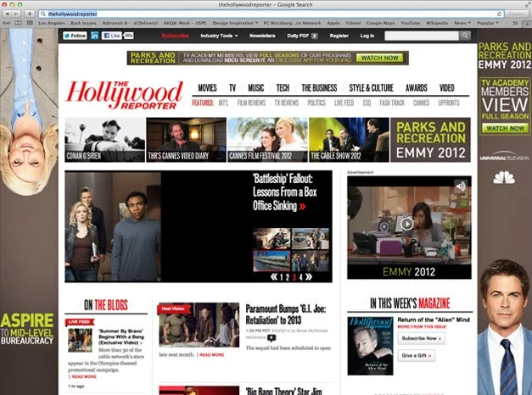Open the TV section

click(x=232, y=88)
